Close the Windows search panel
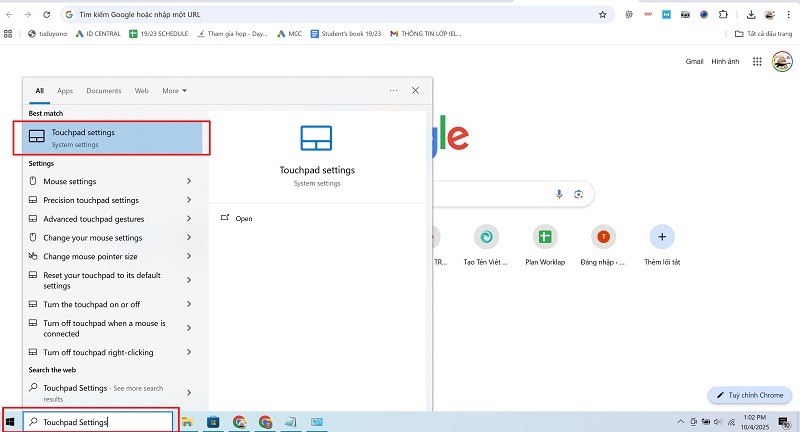This screenshot has width=800, height=432. pyautogui.click(x=415, y=90)
